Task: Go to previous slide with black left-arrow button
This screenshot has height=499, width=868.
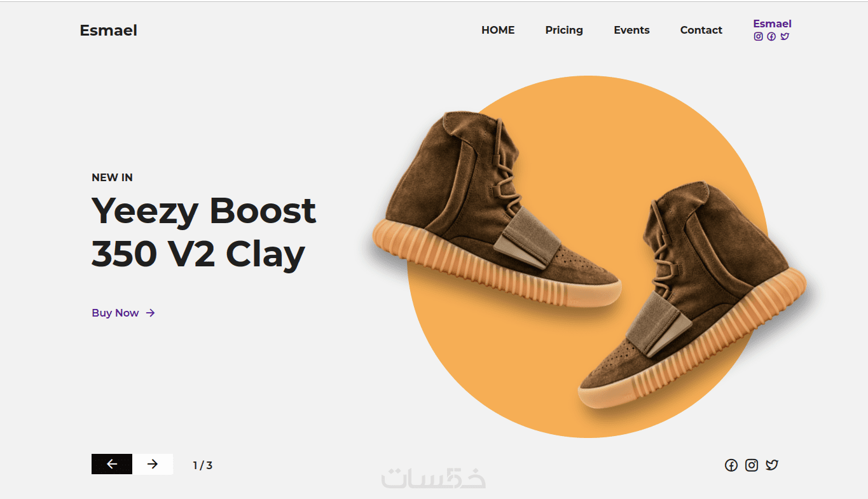Action: click(x=112, y=464)
